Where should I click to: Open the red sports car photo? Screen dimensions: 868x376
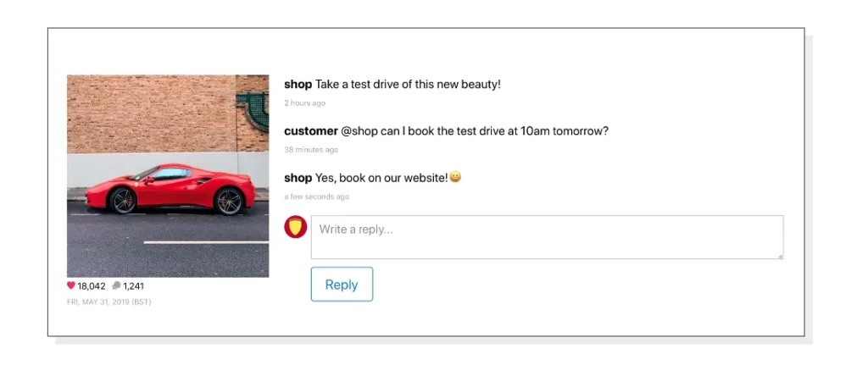(x=169, y=176)
